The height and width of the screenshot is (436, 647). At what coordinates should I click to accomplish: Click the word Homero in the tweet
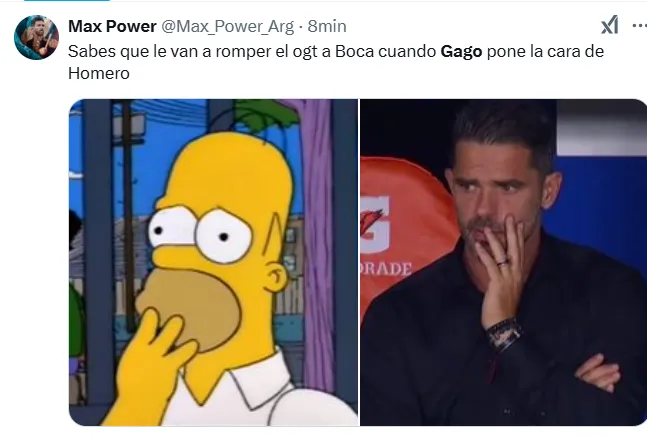click(99, 73)
